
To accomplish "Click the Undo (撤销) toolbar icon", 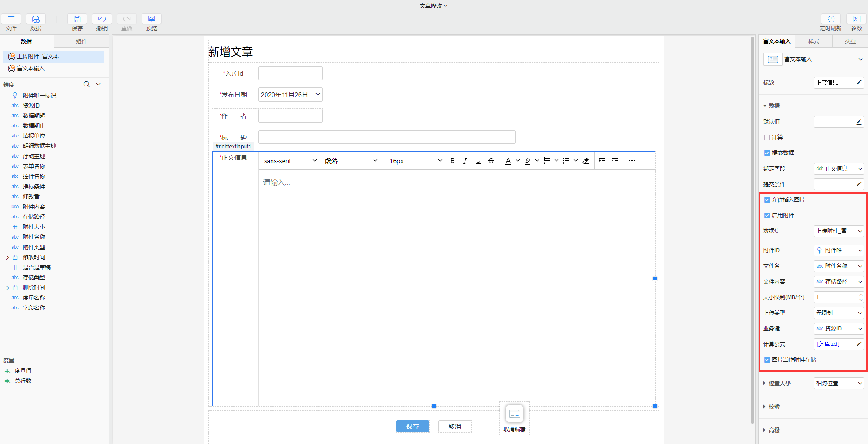I will [x=102, y=19].
